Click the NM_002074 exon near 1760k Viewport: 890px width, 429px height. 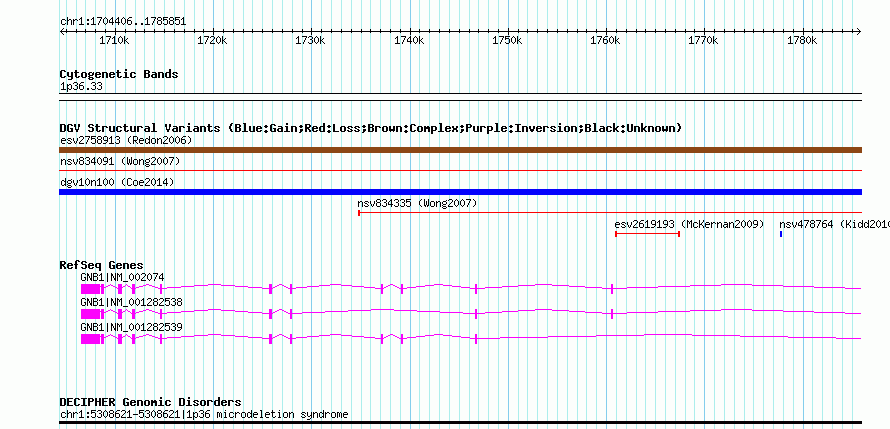pos(612,289)
